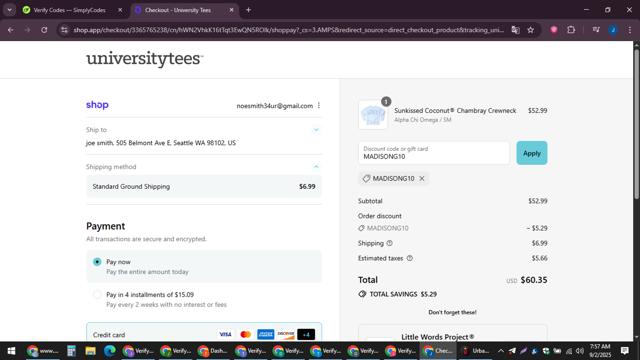The width and height of the screenshot is (640, 360).
Task: Click the volume icon in system tray
Action: 580,351
